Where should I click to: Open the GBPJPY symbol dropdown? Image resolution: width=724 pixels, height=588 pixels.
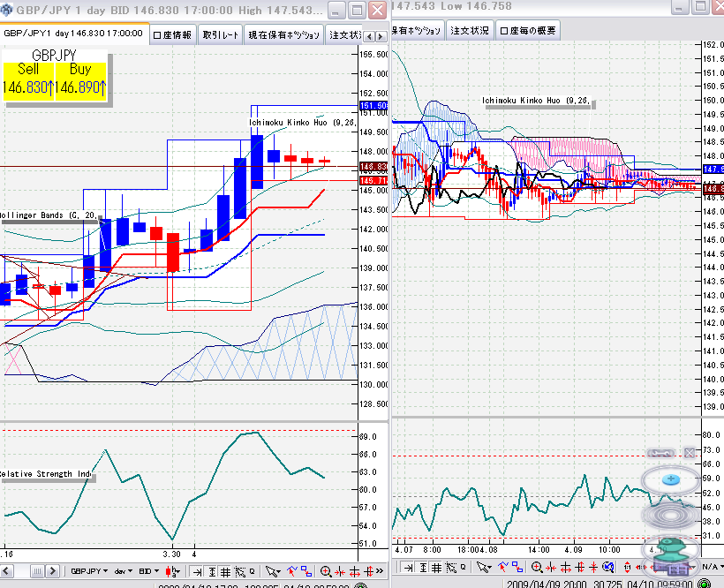click(88, 571)
